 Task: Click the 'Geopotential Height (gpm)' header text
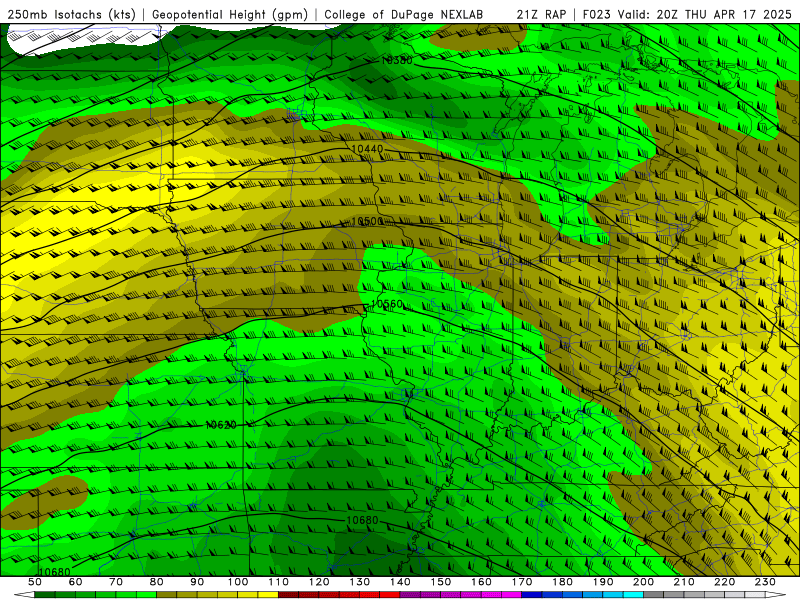[x=230, y=14]
